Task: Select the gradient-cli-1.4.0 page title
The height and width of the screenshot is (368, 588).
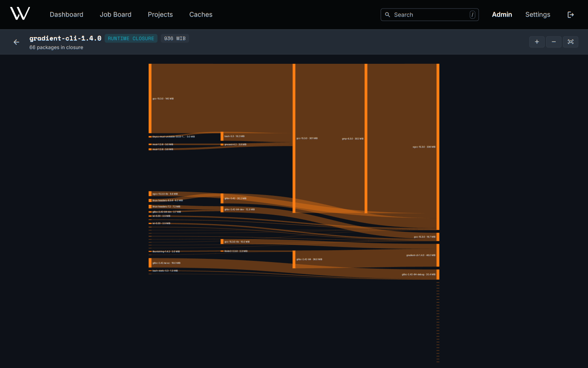Action: (x=65, y=38)
